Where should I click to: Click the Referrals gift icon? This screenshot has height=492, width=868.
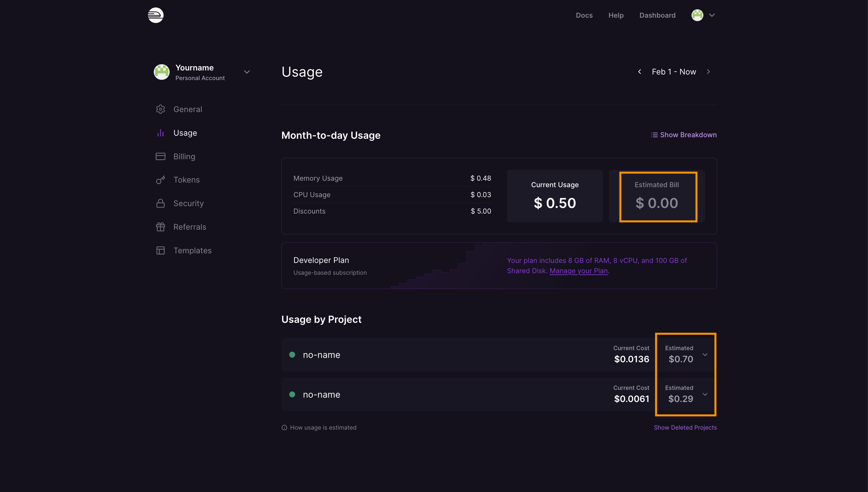click(x=160, y=227)
